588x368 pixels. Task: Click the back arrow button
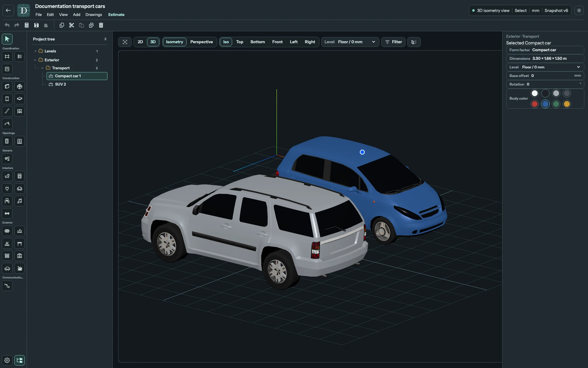click(8, 10)
